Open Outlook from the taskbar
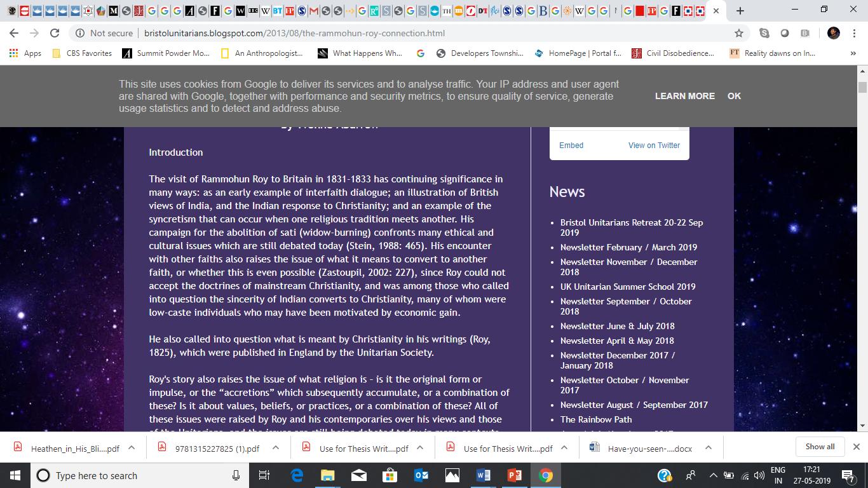The height and width of the screenshot is (488, 868). coord(421,475)
